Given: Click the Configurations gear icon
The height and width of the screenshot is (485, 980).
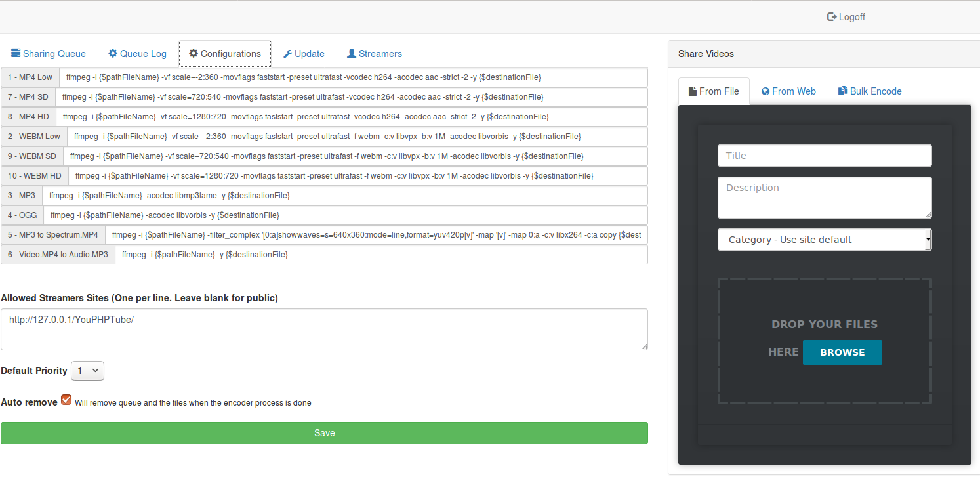Looking at the screenshot, I should tap(194, 53).
